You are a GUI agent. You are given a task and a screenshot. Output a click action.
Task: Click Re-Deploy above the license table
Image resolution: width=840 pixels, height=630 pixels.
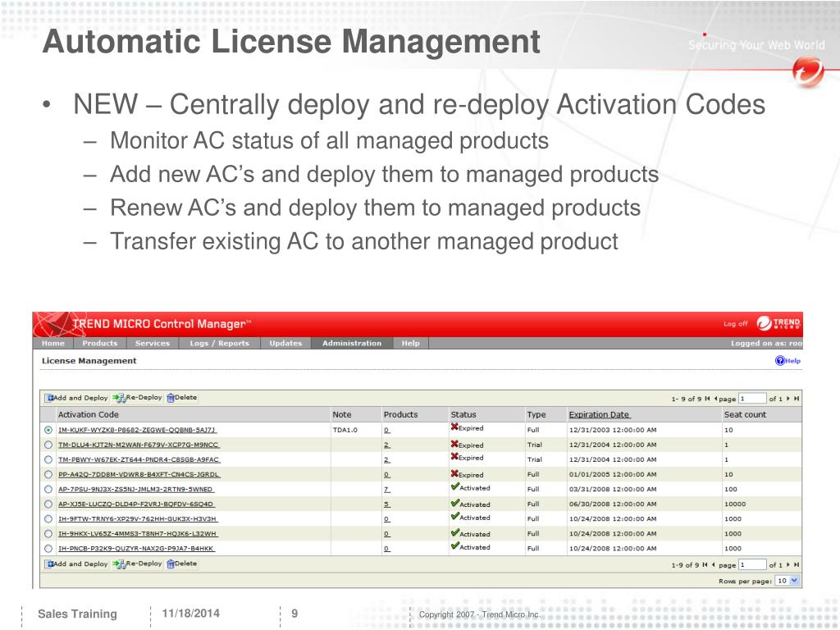[137, 398]
